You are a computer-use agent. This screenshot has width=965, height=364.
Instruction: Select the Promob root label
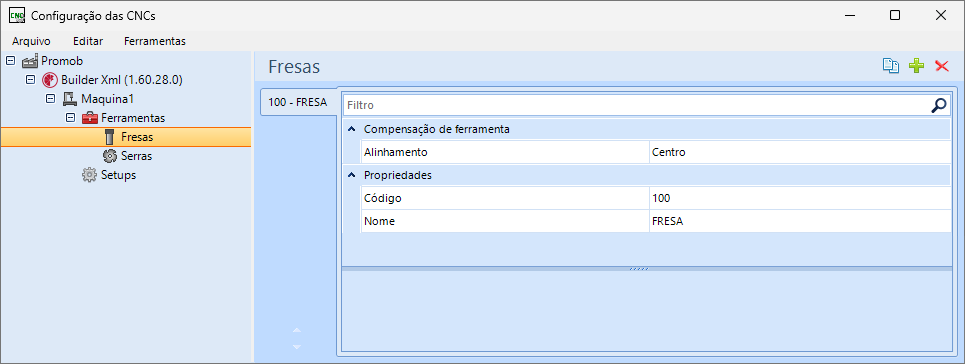62,61
